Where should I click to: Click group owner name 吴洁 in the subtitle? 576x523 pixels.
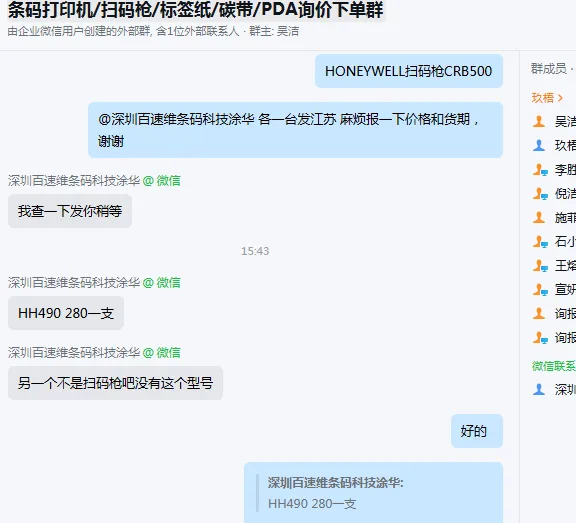[288, 32]
